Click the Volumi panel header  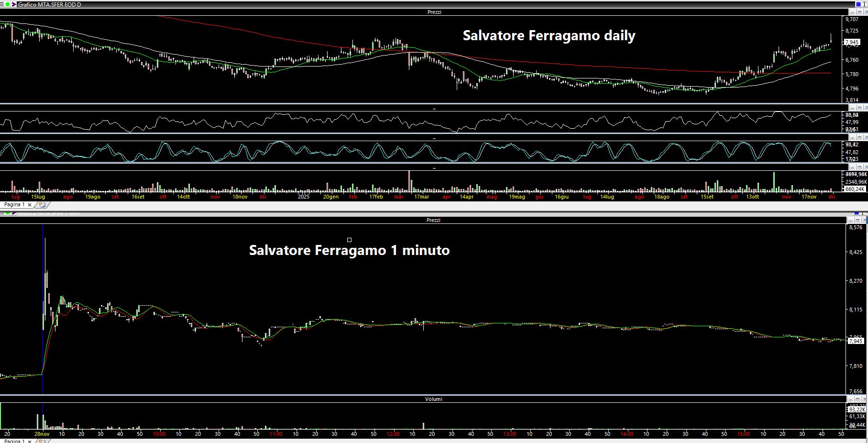[434, 399]
